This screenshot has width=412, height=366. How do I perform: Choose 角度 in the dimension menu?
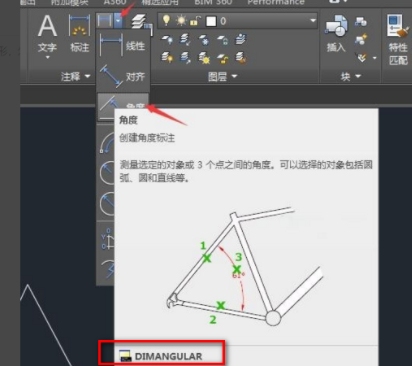[122, 107]
